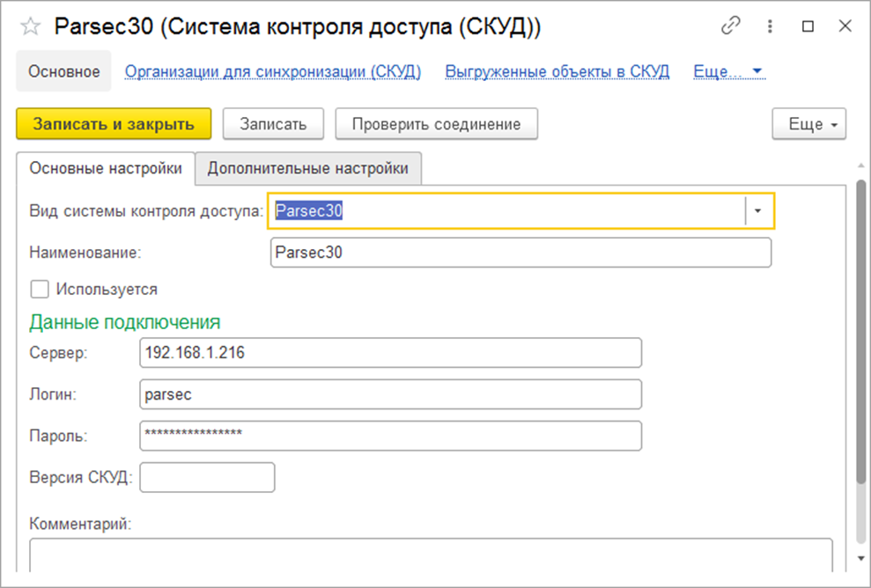The width and height of the screenshot is (871, 588).
Task: Open the Основное navigation section
Action: pyautogui.click(x=63, y=71)
